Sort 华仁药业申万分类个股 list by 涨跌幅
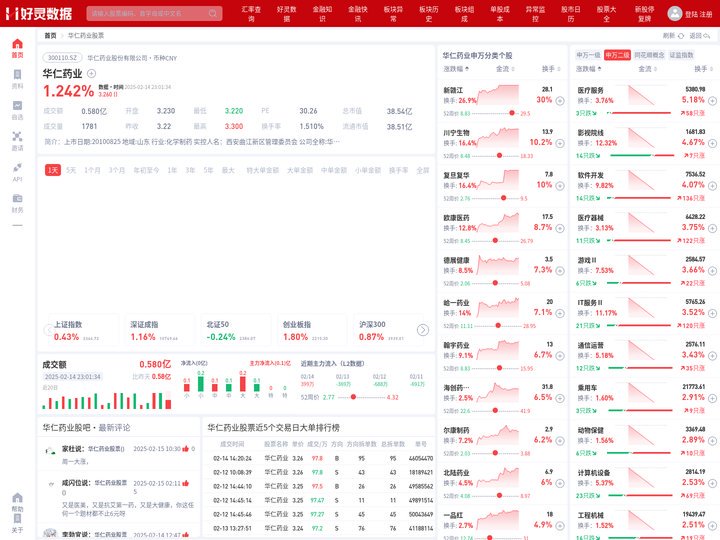 coord(456,69)
